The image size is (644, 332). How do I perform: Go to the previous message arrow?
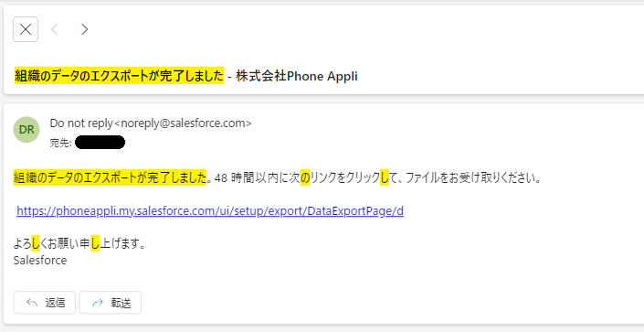pyautogui.click(x=55, y=29)
